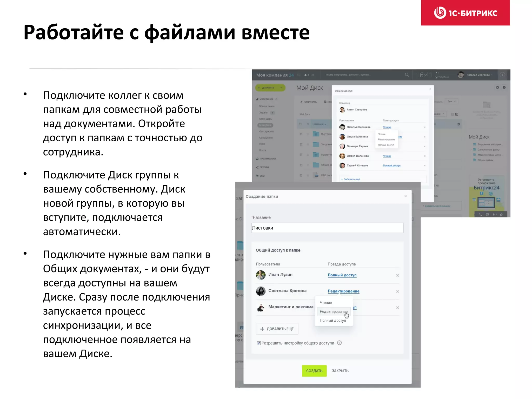Open the help question icon in header
Screen dimensions: 532x399
coord(502,75)
